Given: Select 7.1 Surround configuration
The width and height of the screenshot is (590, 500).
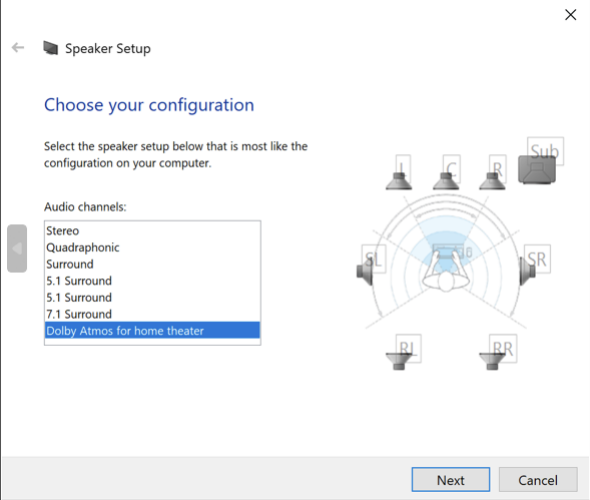Looking at the screenshot, I should [x=152, y=314].
